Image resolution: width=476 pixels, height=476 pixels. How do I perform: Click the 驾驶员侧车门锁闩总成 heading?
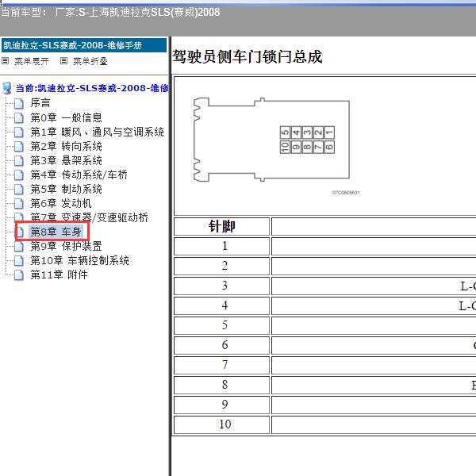(x=247, y=57)
